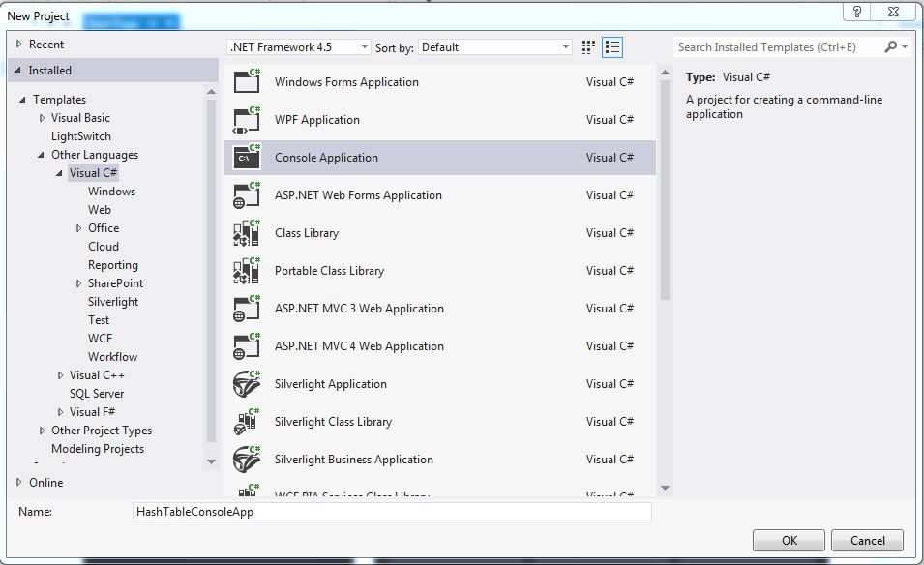This screenshot has height=565, width=924.
Task: Click the template list scroll down arrow
Action: pos(665,488)
